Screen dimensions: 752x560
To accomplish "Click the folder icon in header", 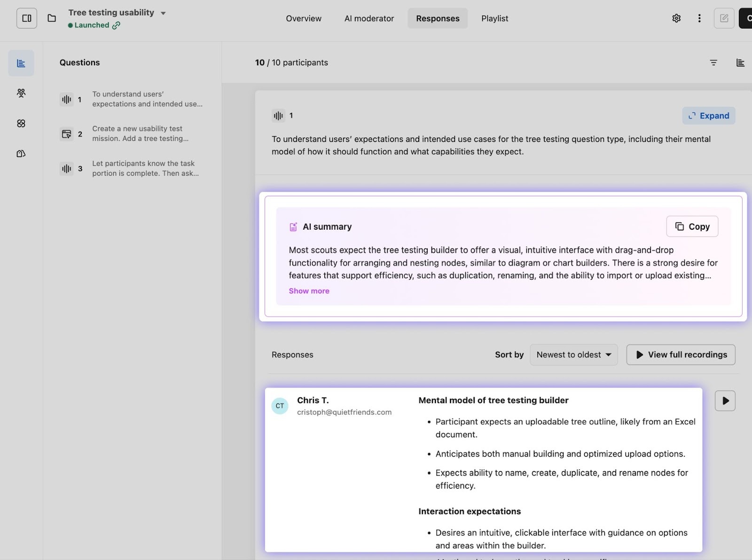I will pos(52,18).
